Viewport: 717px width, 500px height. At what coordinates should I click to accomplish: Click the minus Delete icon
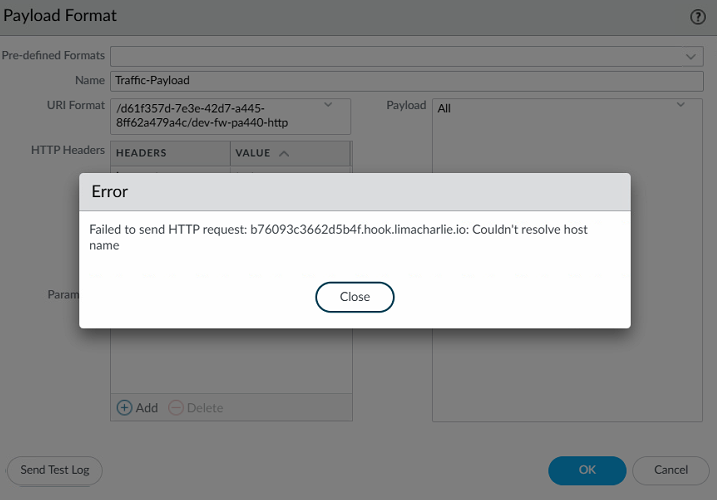point(176,407)
